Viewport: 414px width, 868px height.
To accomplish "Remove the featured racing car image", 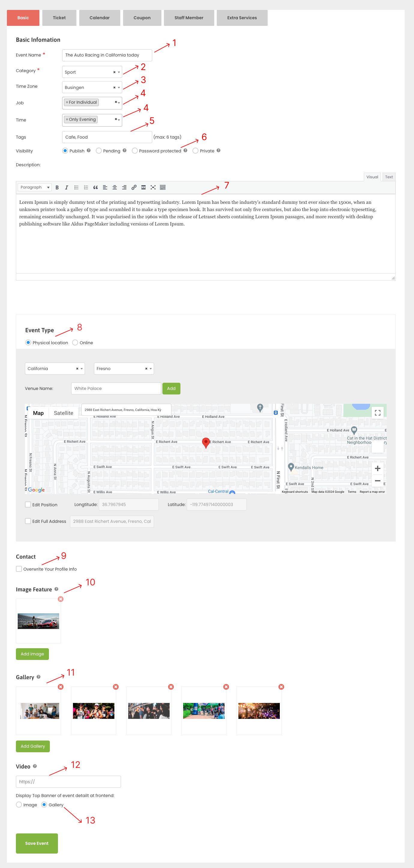I will 61,599.
